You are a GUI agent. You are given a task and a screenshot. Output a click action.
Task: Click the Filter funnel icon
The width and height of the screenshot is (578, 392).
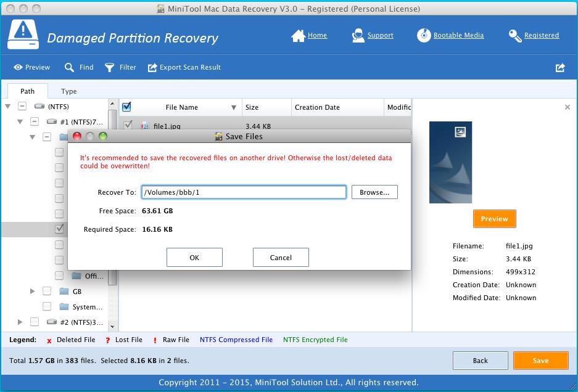pos(109,67)
